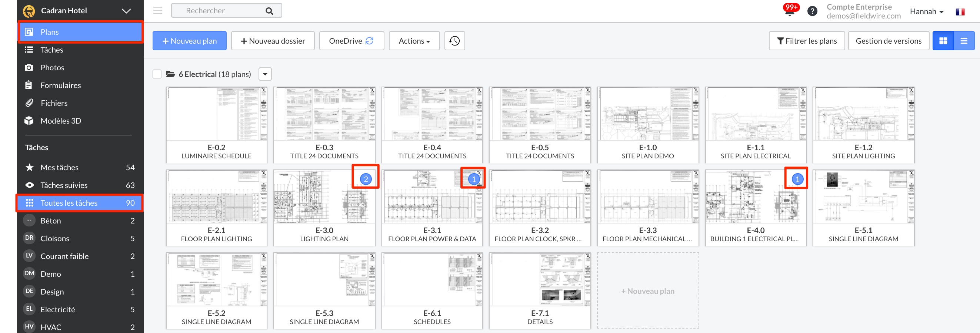Screen dimensions: 980x333
Task: Switch to grid view
Action: 943,41
